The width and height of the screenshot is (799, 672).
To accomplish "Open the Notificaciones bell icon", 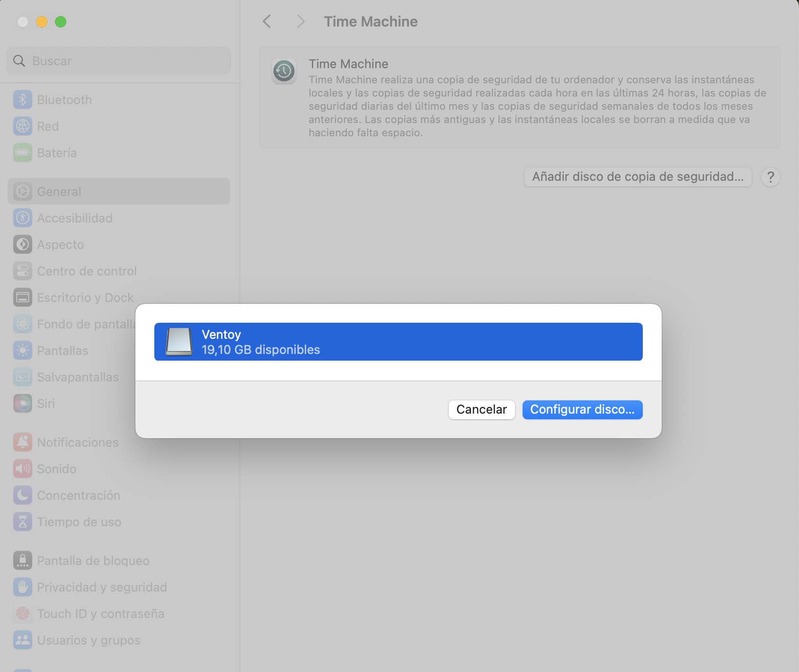I will (x=23, y=442).
